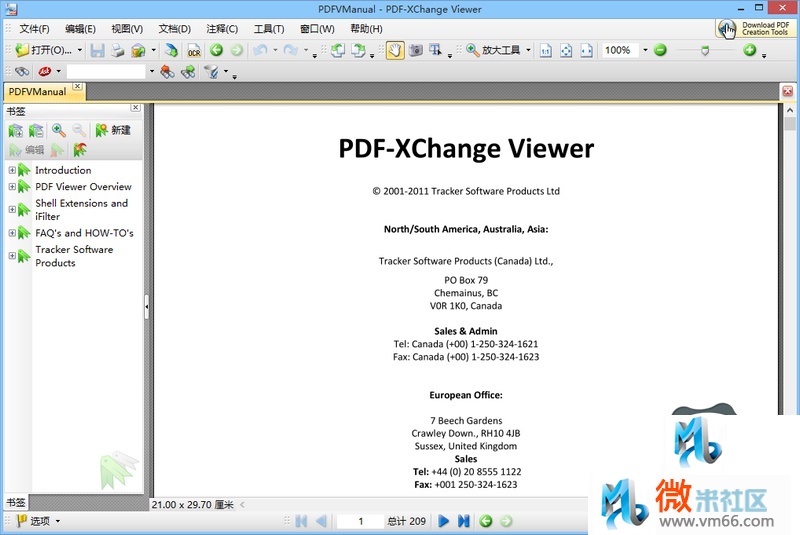Click the zoom slider thumb

tap(705, 50)
